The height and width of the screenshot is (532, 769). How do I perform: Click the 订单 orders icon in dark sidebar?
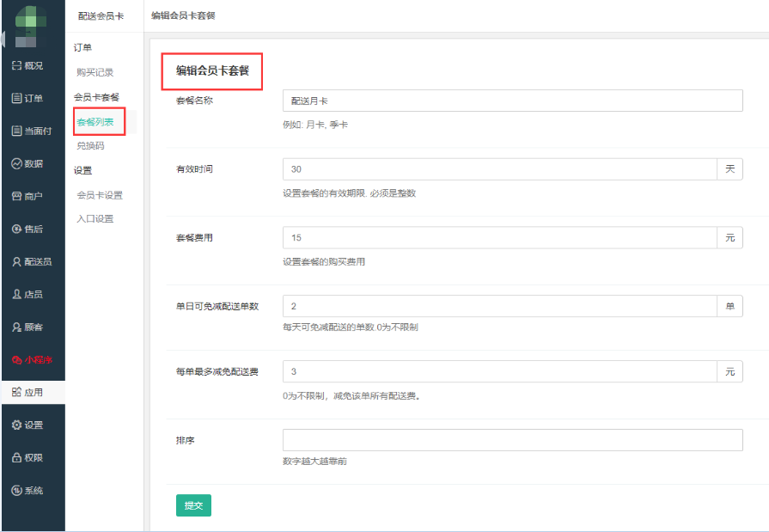click(16, 98)
